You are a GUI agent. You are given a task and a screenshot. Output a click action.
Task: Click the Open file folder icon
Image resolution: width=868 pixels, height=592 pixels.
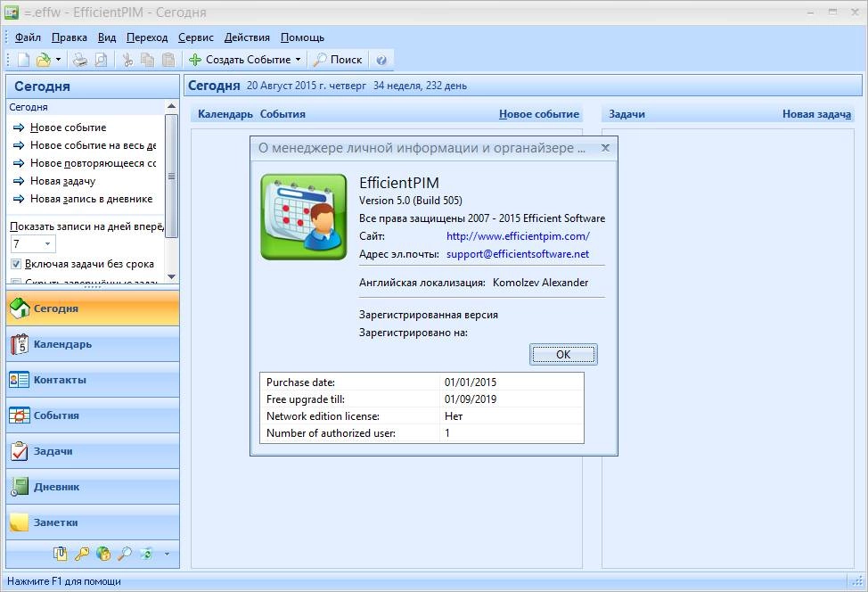click(x=43, y=59)
